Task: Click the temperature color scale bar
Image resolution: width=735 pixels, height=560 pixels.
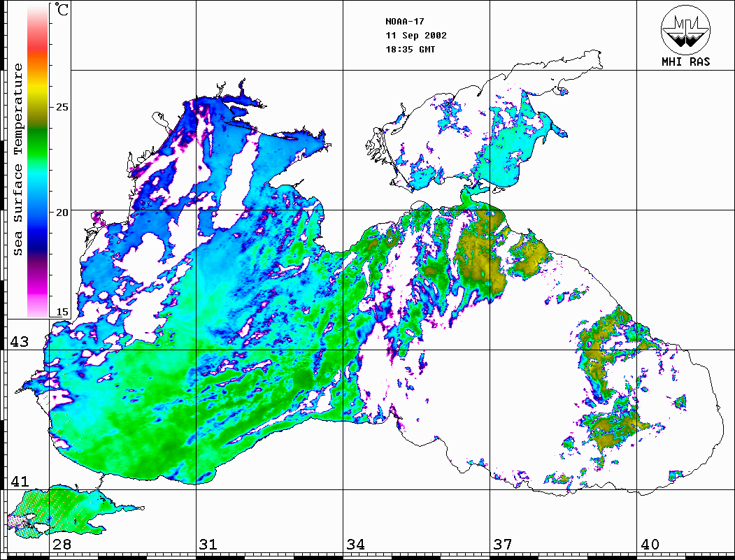Action: [x=38, y=161]
